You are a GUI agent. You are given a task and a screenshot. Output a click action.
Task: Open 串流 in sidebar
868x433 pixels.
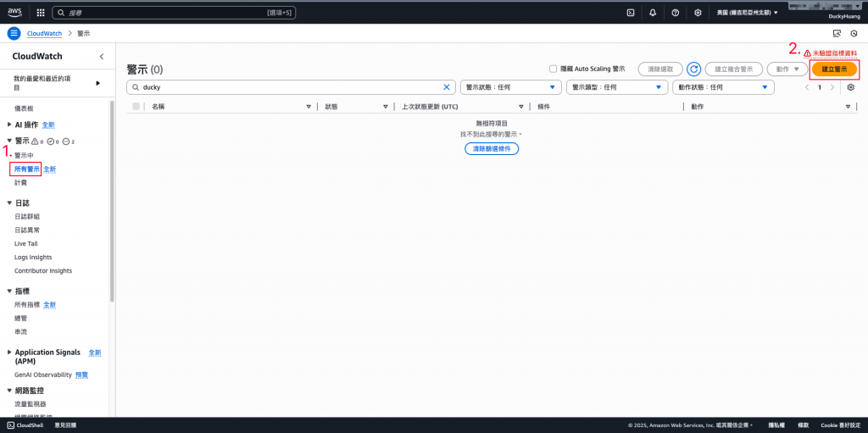click(21, 331)
